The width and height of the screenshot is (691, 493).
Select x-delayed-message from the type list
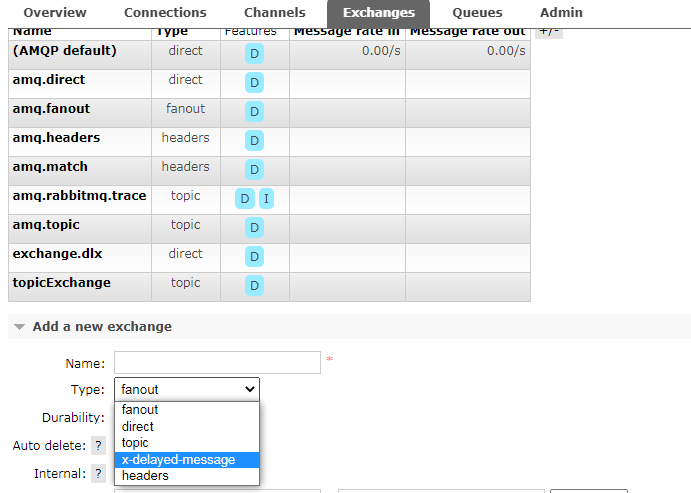179,460
